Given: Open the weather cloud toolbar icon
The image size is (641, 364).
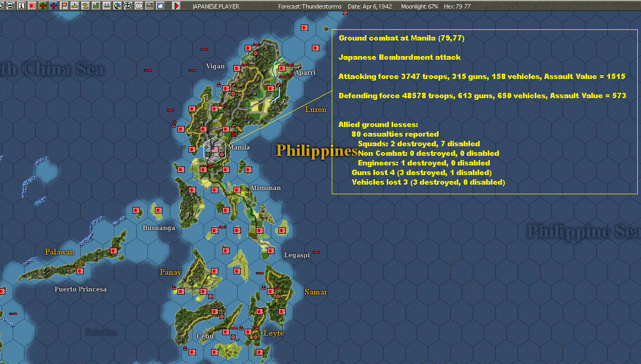Looking at the screenshot, I should pos(160,6).
